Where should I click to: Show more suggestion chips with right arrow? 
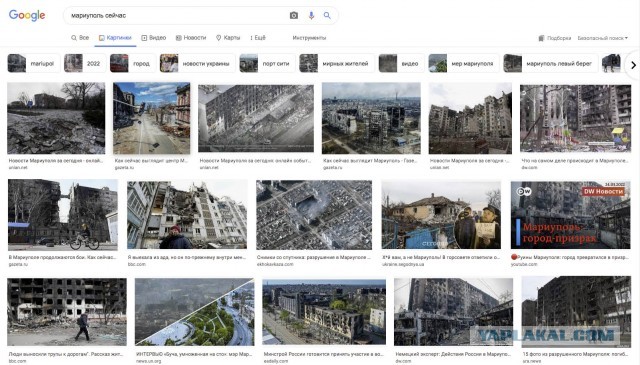[633, 65]
